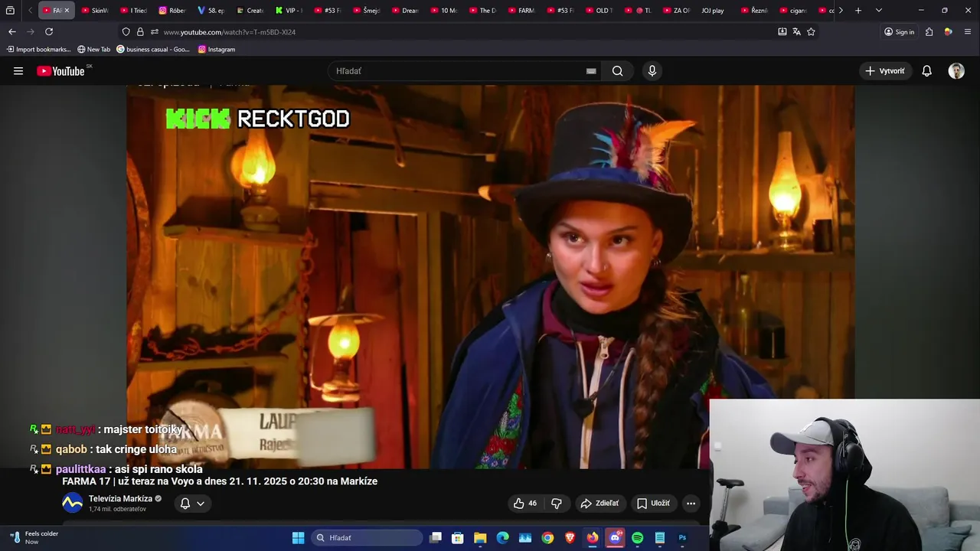This screenshot has width=980, height=551.
Task: Go back using the browser back arrow
Action: pyautogui.click(x=12, y=32)
